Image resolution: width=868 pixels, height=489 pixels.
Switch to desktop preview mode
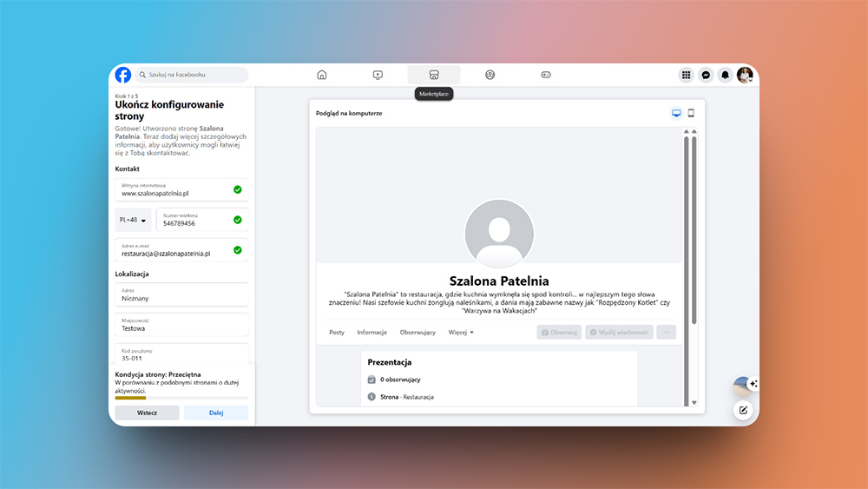(676, 113)
